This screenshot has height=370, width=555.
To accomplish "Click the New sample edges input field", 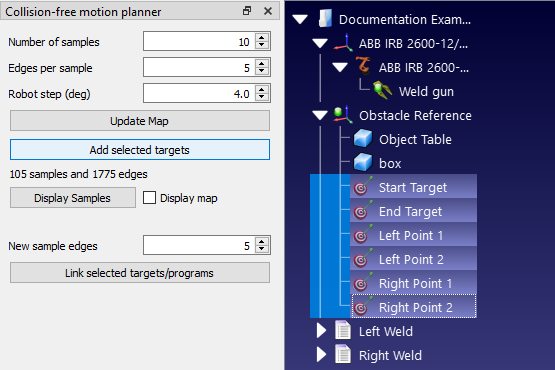I will 199,245.
